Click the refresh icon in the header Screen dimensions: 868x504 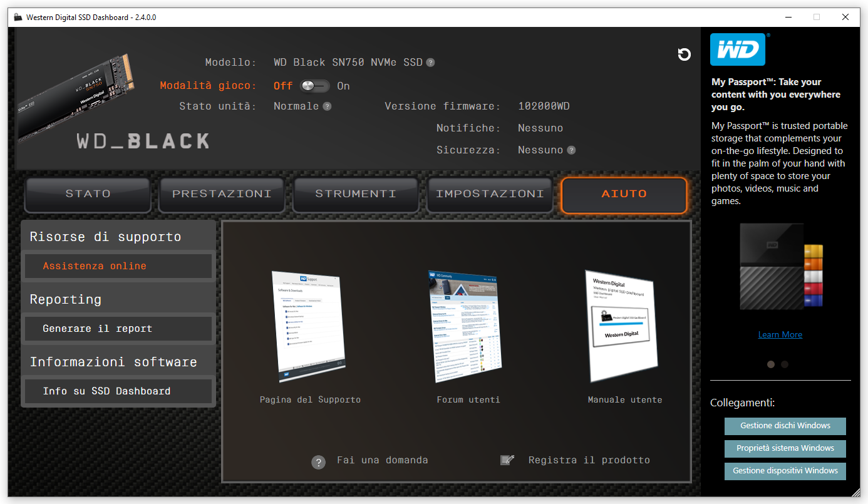(x=685, y=54)
